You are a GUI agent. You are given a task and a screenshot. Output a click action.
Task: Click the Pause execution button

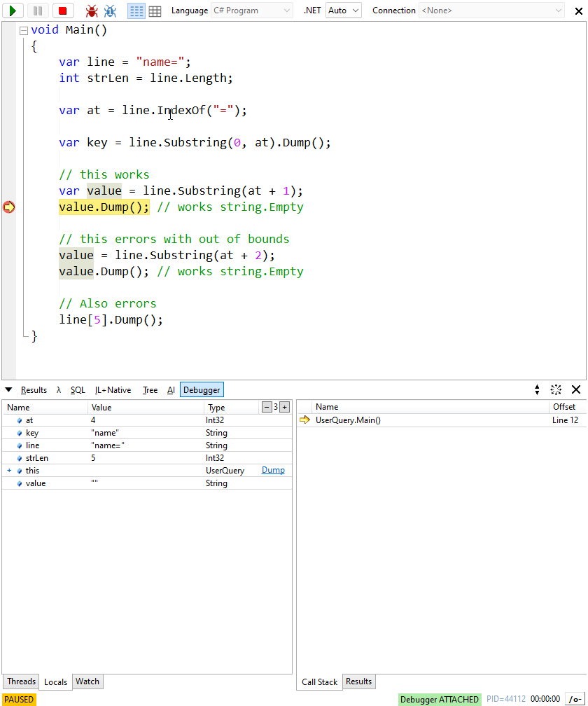38,11
